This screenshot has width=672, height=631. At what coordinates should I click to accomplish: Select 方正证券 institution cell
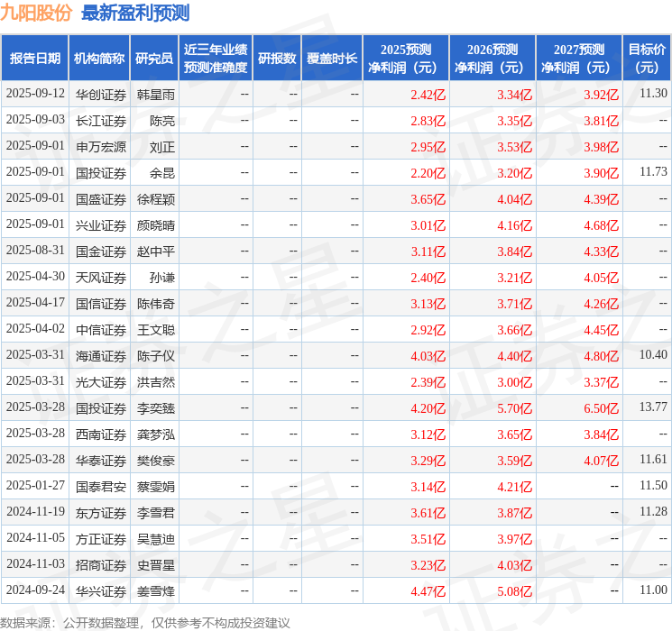click(101, 539)
